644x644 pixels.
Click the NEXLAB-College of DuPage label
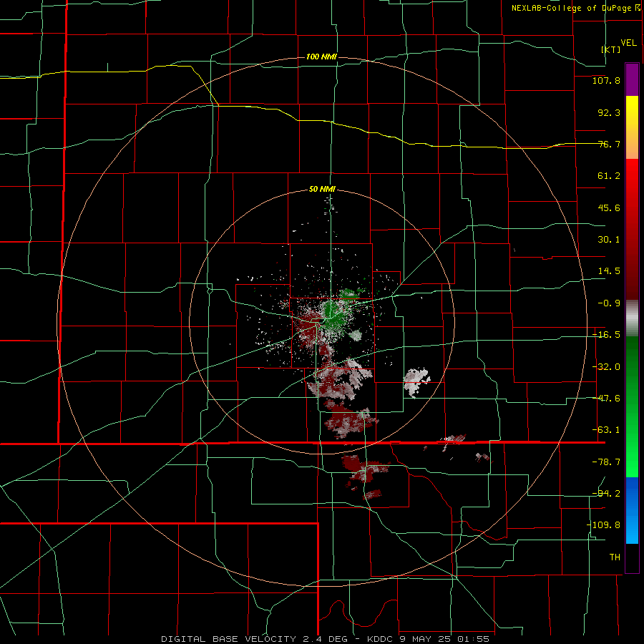coord(575,8)
